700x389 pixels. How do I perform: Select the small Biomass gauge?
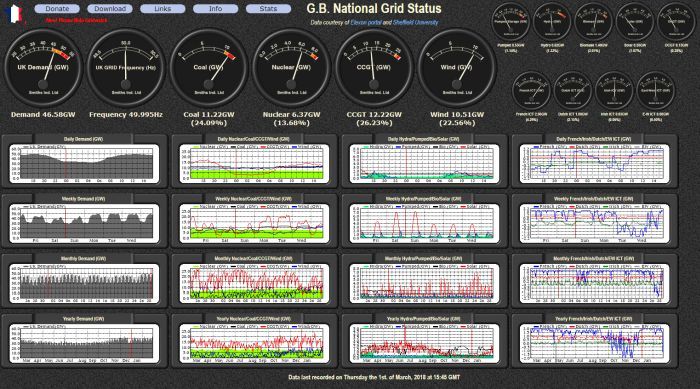click(x=594, y=22)
